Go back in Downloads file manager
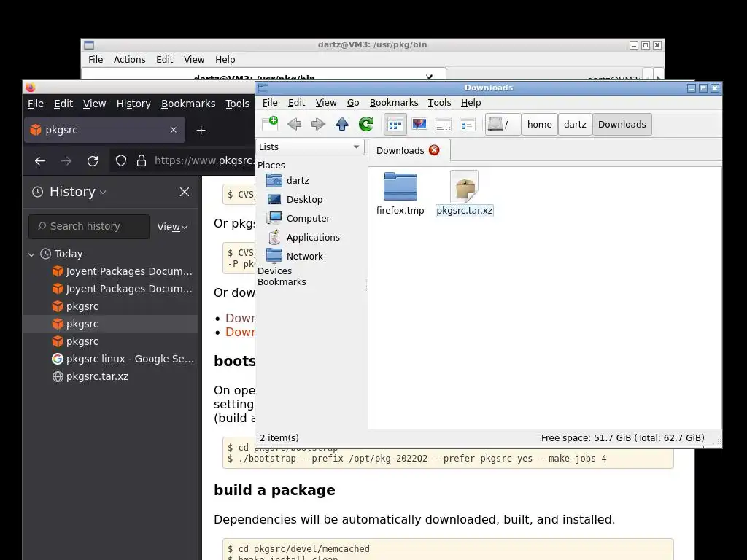747x560 pixels. pos(295,124)
